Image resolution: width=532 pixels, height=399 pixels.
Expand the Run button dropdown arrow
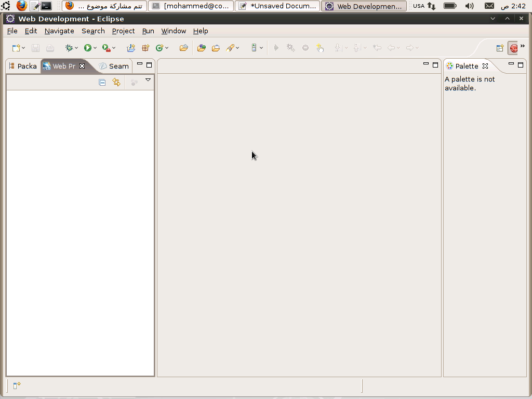95,48
